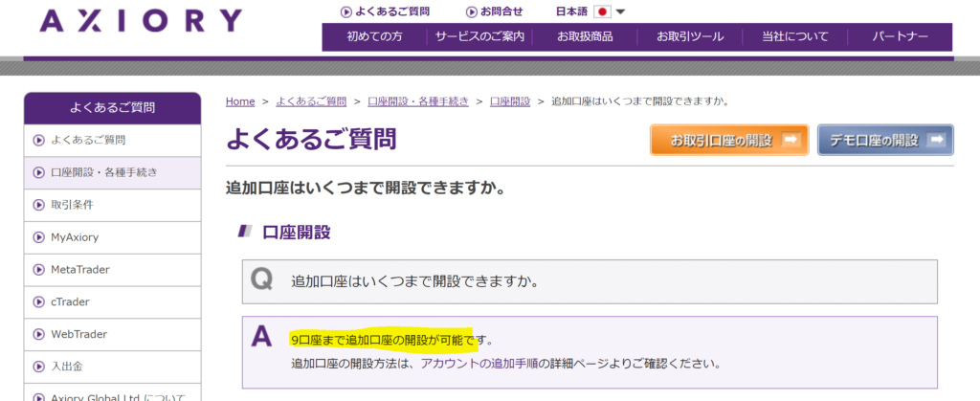Click the arrow icon beside sidebar WebTrader

[38, 334]
